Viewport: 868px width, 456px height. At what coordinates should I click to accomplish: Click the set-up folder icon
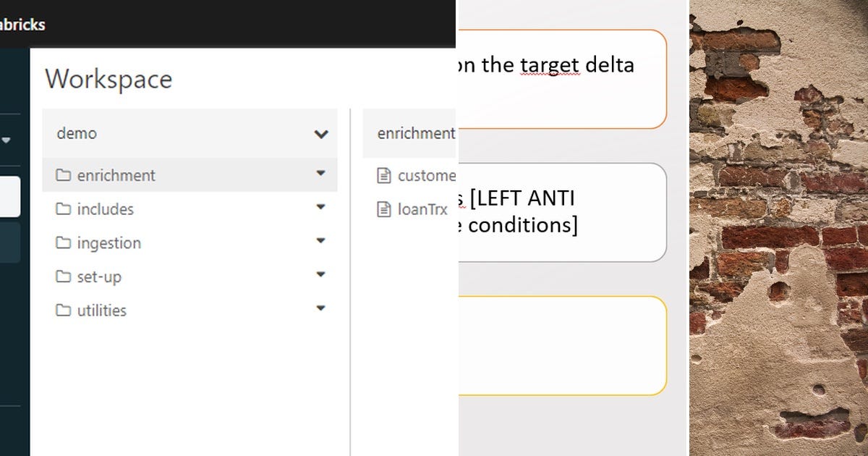click(x=64, y=276)
